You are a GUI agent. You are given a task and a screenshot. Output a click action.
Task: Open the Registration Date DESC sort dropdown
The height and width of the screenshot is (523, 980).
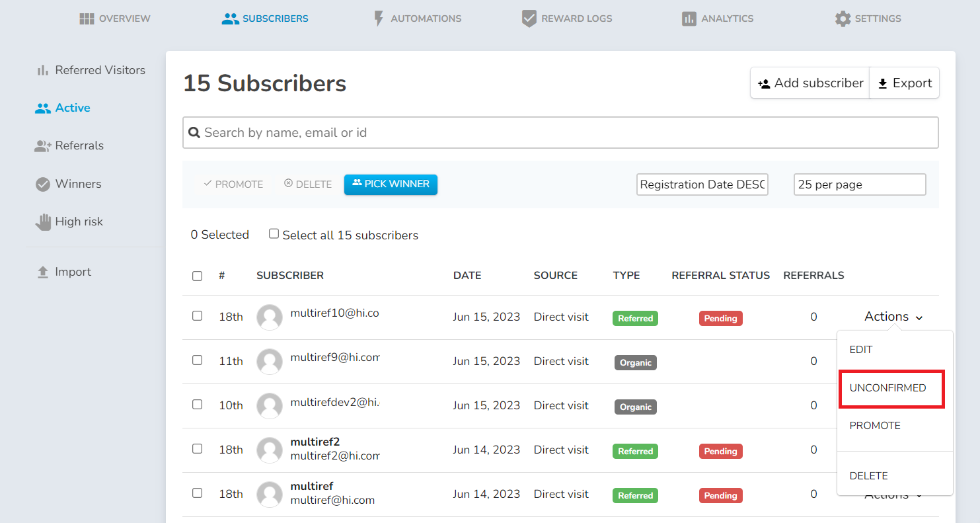point(702,184)
